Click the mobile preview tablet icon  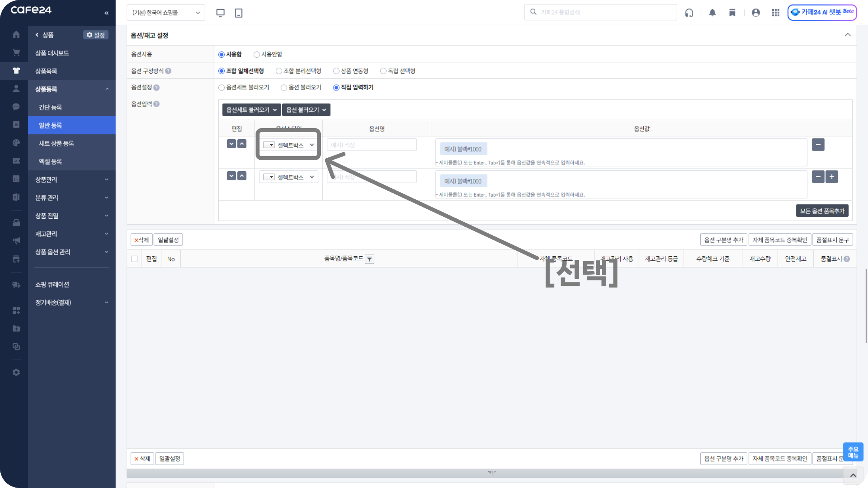pyautogui.click(x=239, y=13)
